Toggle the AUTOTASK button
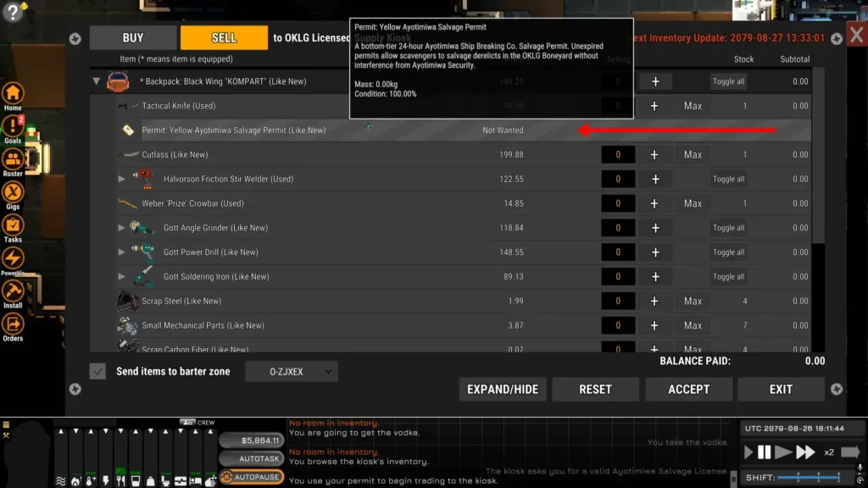 251,458
